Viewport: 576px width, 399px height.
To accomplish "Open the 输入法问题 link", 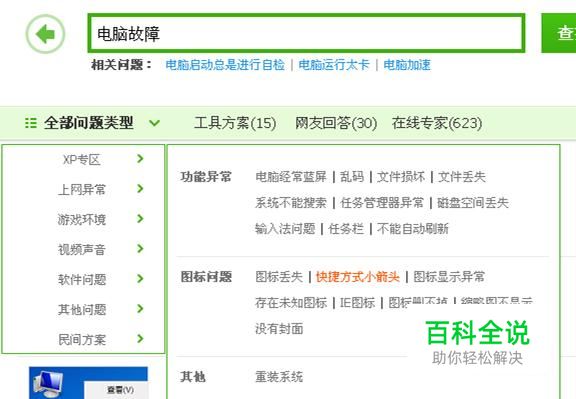I will pyautogui.click(x=285, y=229).
